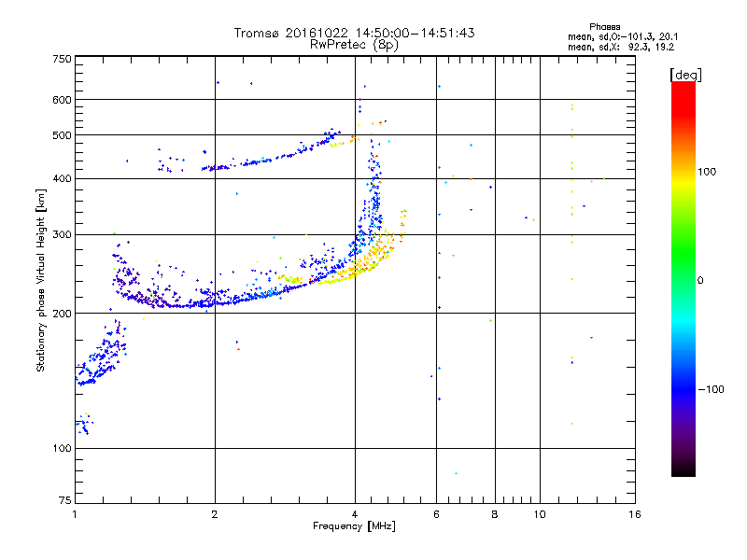Viewport: 747px width, 560px height.
Task: Click the height axis tick "600"
Action: [x=62, y=100]
